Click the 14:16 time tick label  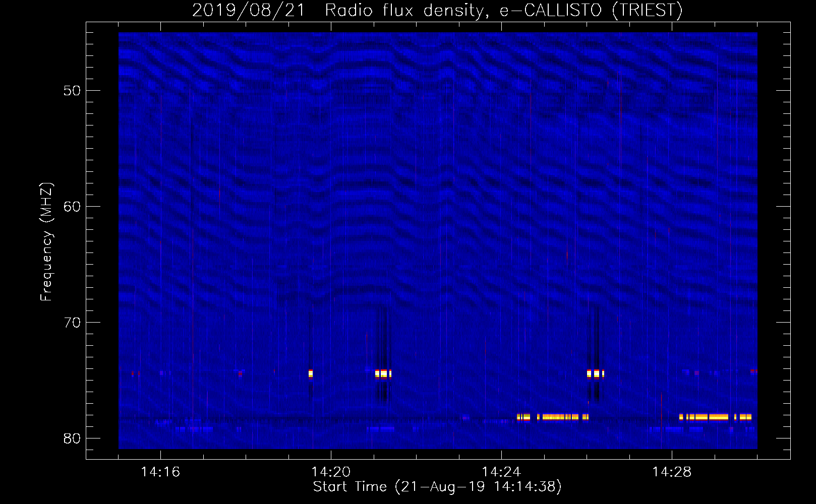click(x=160, y=472)
